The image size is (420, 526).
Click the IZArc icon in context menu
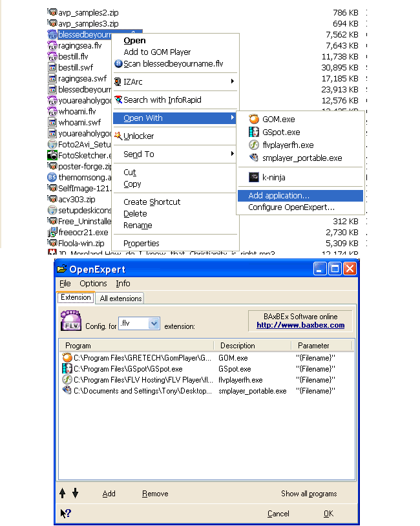[x=118, y=81]
